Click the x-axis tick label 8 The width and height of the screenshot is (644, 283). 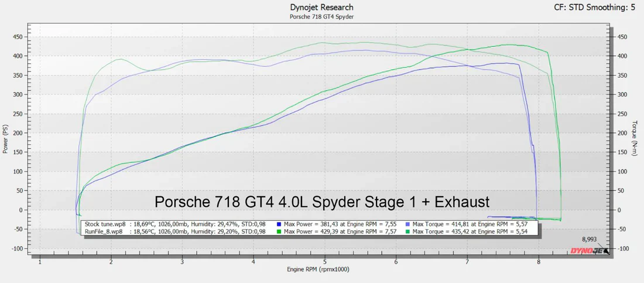539,261
